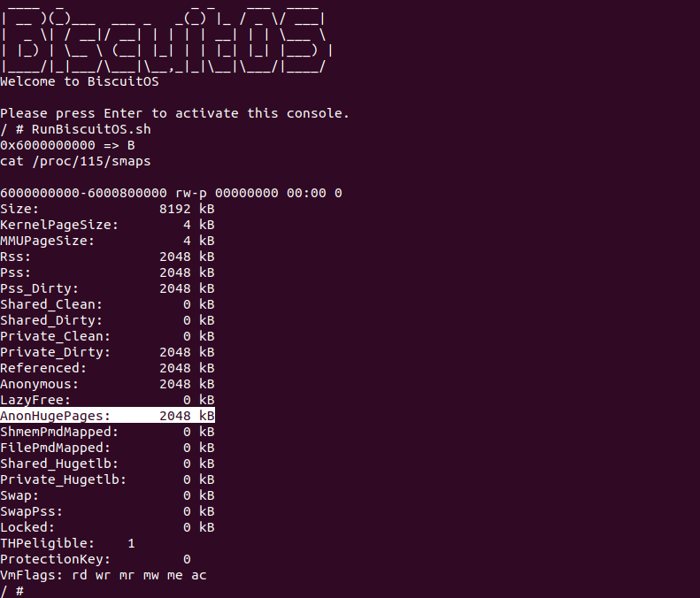Click the BiscuitOS ASCII art banner

(x=164, y=40)
